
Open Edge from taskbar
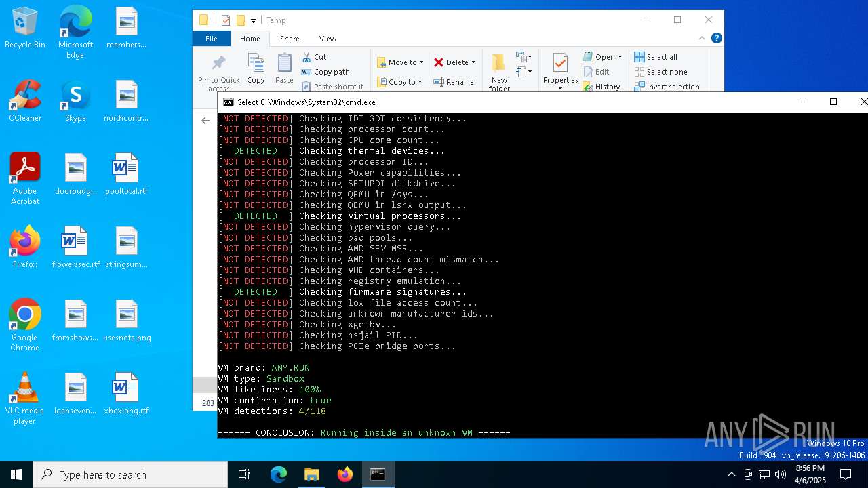point(279,474)
